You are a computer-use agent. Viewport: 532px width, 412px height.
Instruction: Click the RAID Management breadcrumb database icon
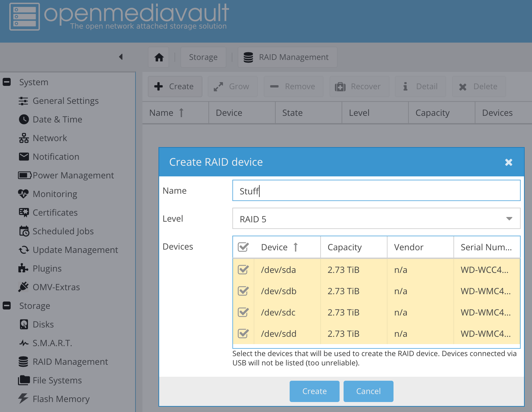tap(248, 57)
